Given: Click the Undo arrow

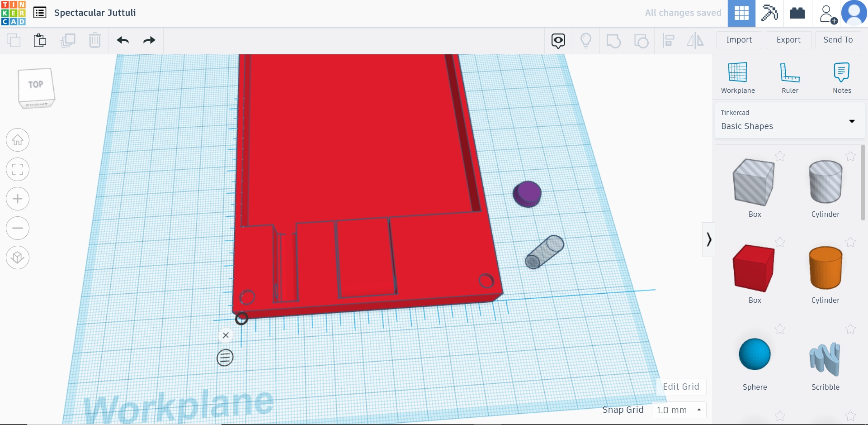Looking at the screenshot, I should (x=122, y=40).
